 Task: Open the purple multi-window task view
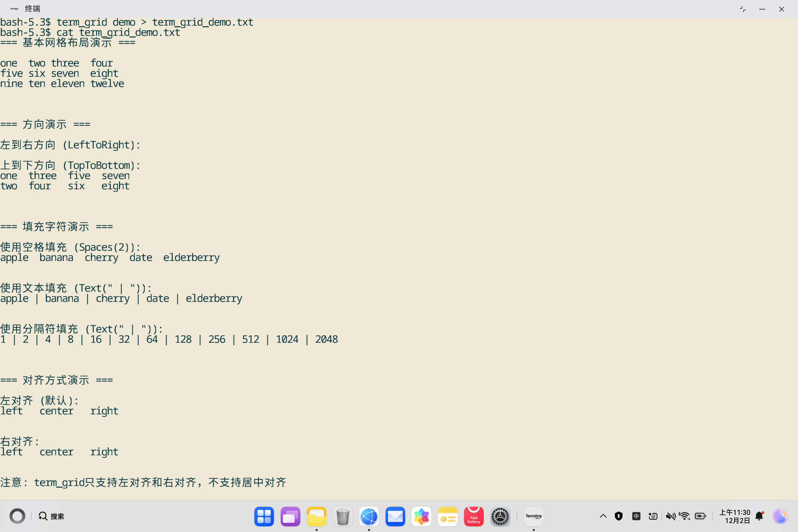[x=290, y=516]
